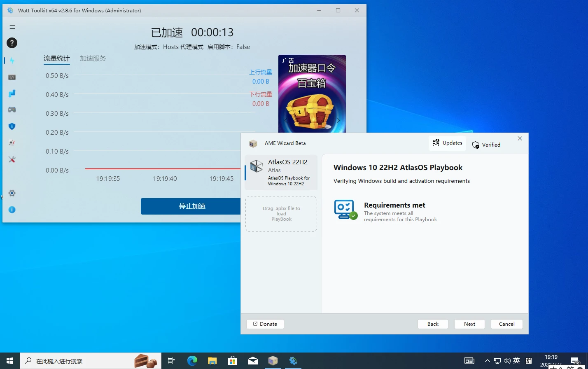This screenshot has width=588, height=369.
Task: Open the script code icon in sidebar
Action: coord(12,77)
